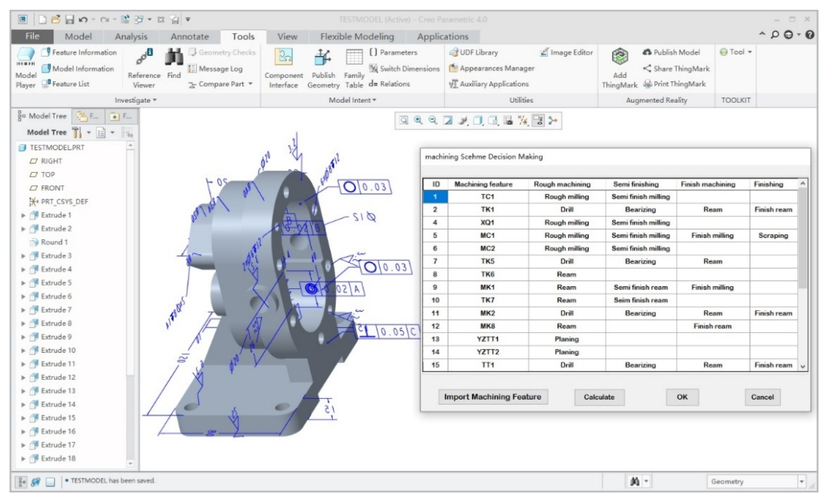Open the Model Player tool

click(x=26, y=69)
